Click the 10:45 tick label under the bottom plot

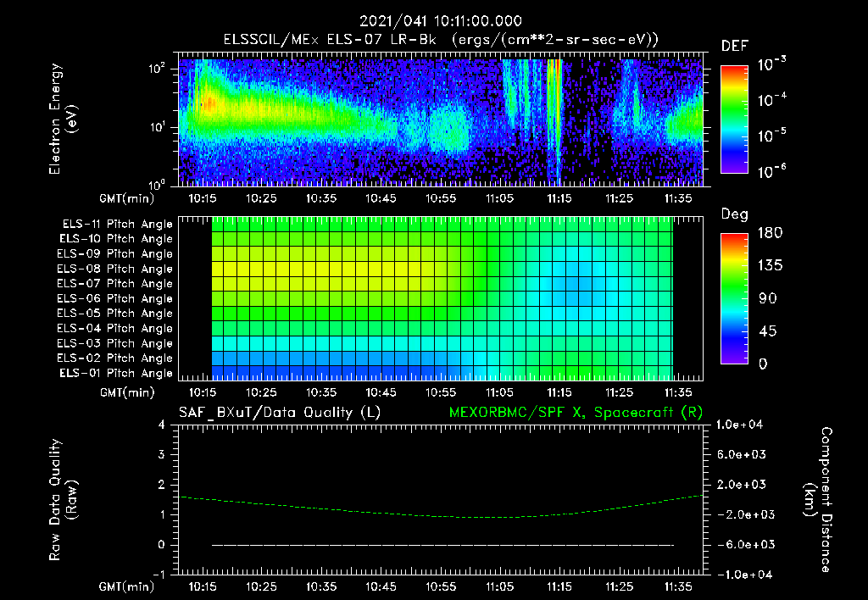point(381,586)
